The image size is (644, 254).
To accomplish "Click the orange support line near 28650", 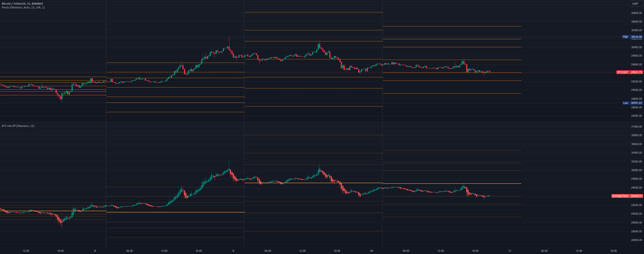I will coord(313,106).
